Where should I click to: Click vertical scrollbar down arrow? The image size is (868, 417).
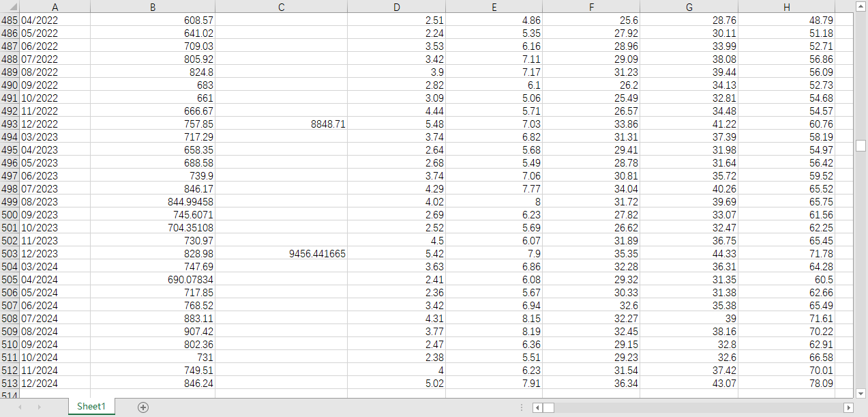(860, 393)
